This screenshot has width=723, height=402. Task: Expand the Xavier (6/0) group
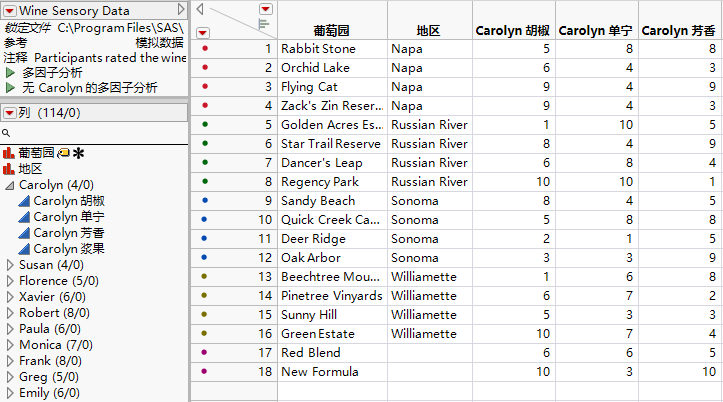tap(10, 297)
